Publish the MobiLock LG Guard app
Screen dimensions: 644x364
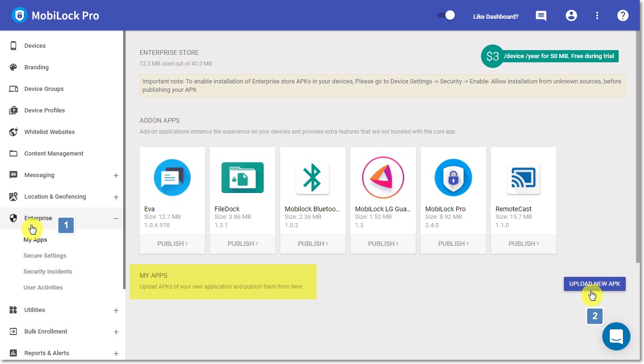click(383, 244)
